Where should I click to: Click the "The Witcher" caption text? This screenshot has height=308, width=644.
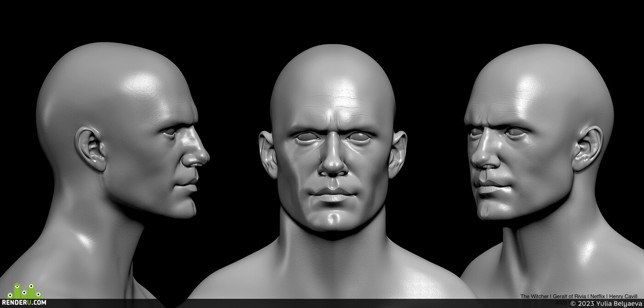tap(534, 297)
